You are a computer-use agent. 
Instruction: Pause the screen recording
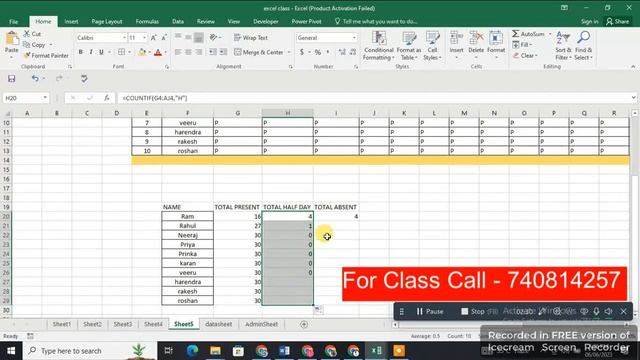point(430,311)
